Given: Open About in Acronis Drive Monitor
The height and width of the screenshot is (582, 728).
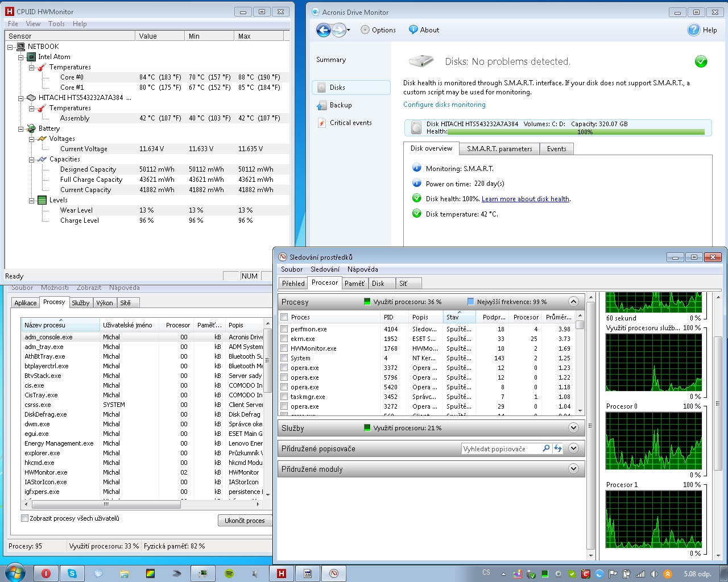Looking at the screenshot, I should click(424, 30).
